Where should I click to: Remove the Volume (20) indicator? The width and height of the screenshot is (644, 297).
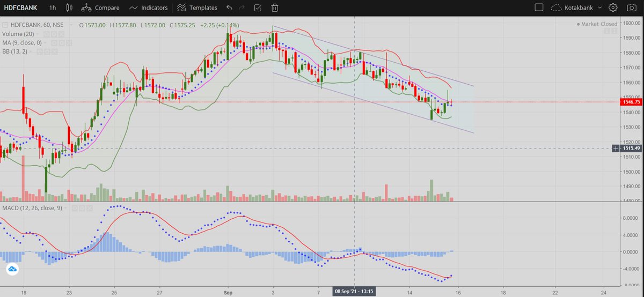click(62, 34)
